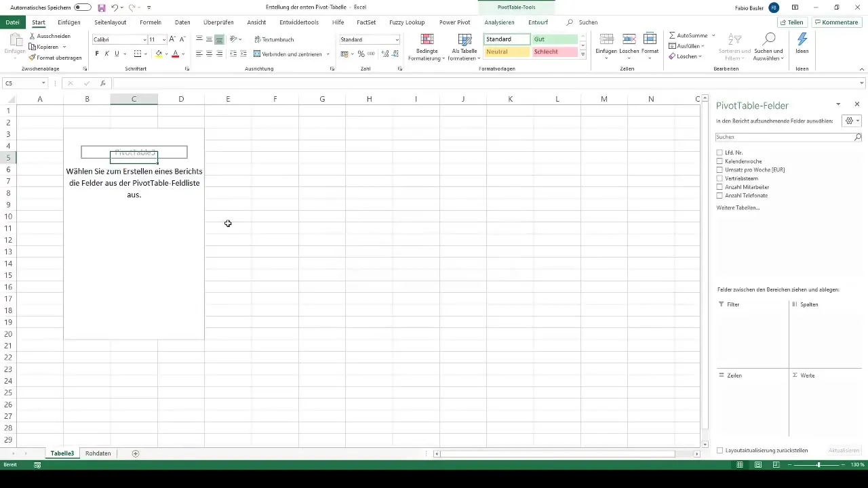This screenshot has height=488, width=868.
Task: Click the Kommentare button
Action: click(837, 22)
